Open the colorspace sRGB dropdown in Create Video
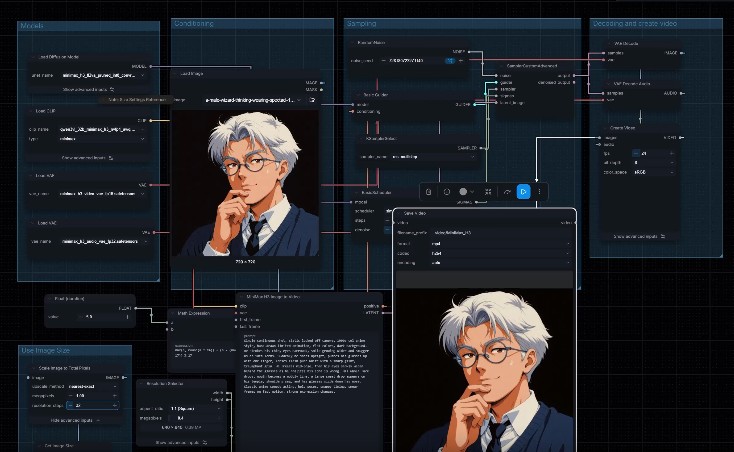734x452 pixels. (653, 172)
